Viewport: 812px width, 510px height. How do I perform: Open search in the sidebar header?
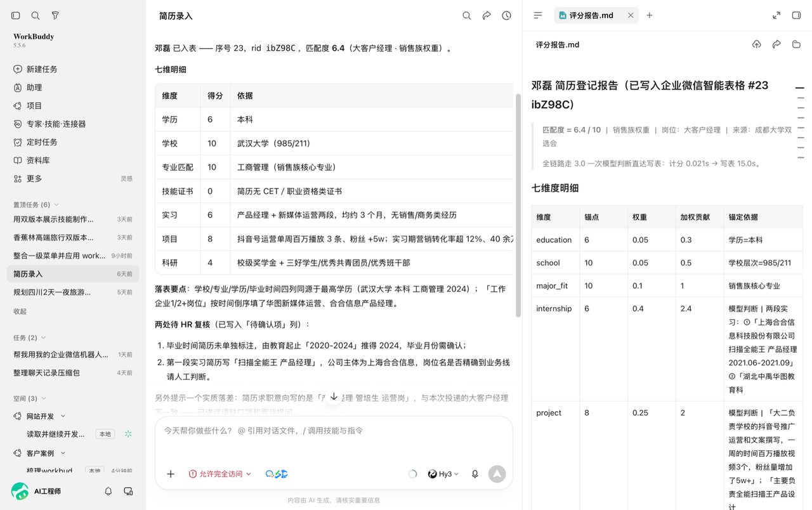click(36, 15)
